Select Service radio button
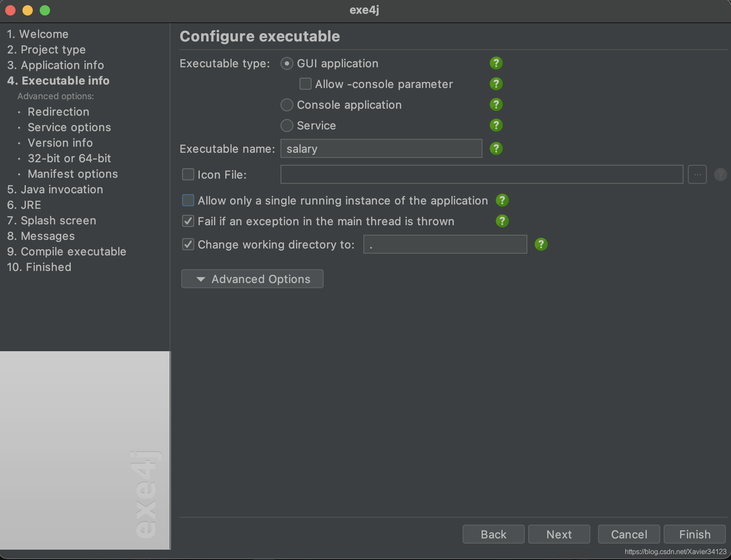Viewport: 731px width, 560px height. [287, 126]
